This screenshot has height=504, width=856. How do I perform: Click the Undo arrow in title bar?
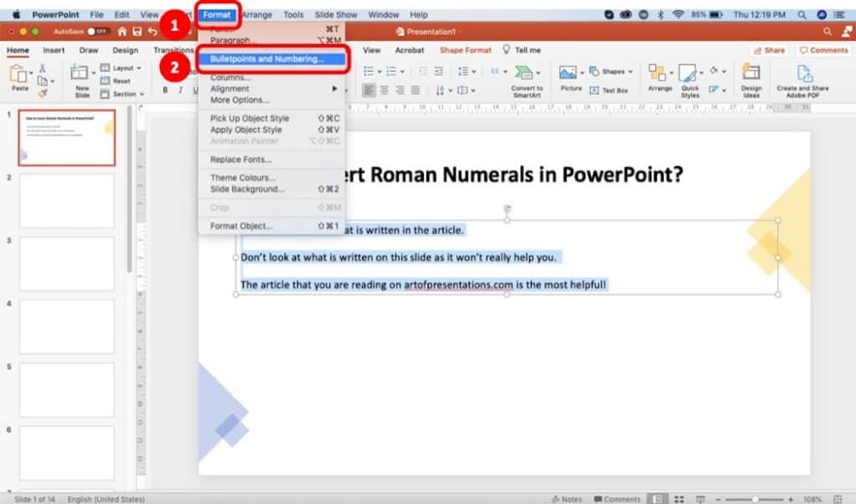pyautogui.click(x=152, y=32)
